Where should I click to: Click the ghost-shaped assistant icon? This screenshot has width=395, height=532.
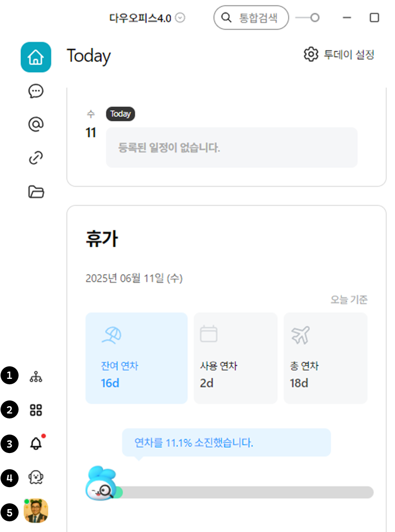[x=36, y=477]
